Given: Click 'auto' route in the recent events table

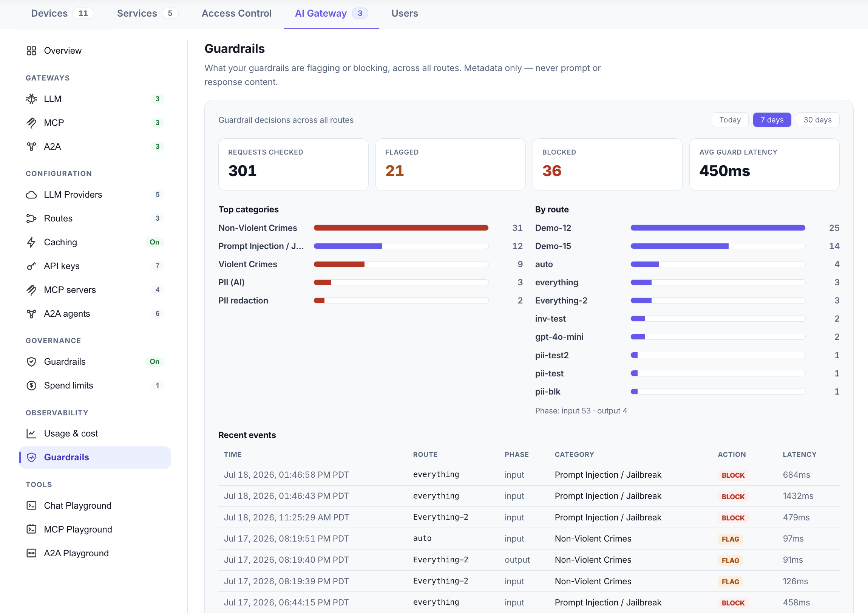Looking at the screenshot, I should (422, 538).
